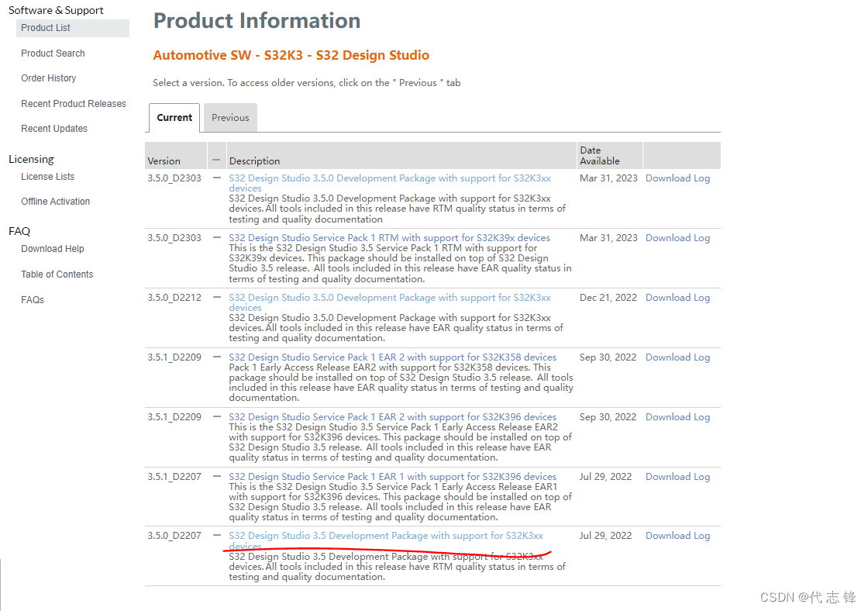Open Dec 21 2022 3.5.0 Development Package link
Screen dimensions: 868x611
pos(390,302)
